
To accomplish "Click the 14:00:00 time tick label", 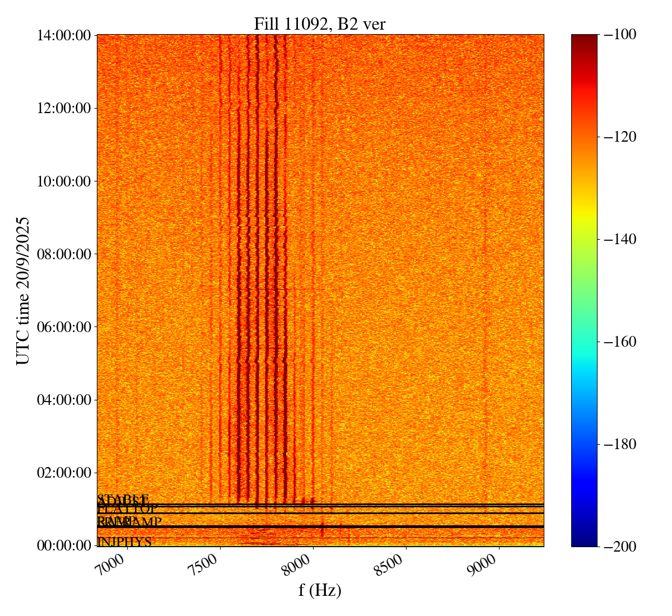I will pos(64,35).
